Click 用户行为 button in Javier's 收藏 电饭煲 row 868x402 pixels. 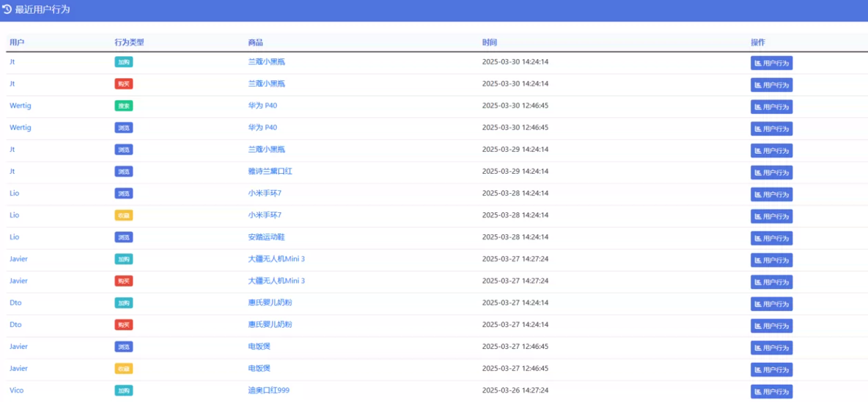(x=771, y=369)
